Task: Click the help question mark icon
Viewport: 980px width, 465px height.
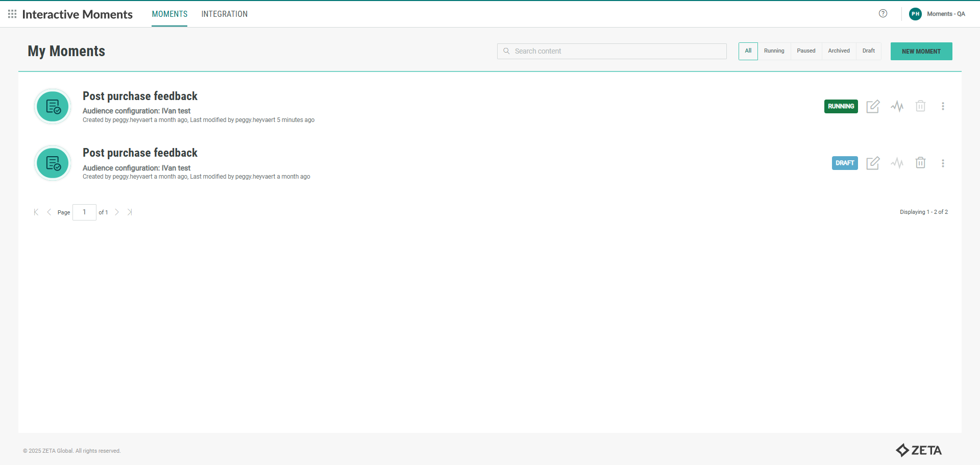Action: pyautogui.click(x=883, y=14)
